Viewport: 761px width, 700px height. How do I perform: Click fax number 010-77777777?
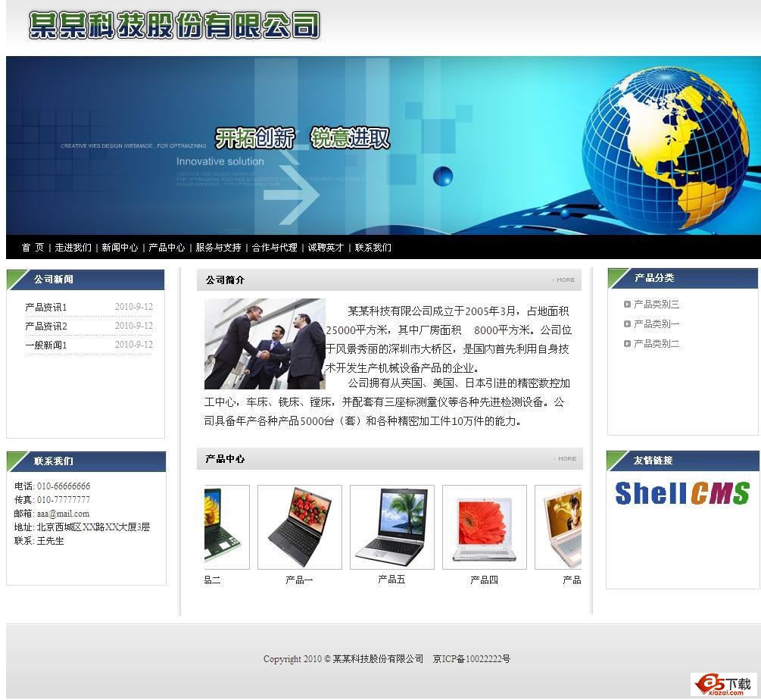point(64,500)
